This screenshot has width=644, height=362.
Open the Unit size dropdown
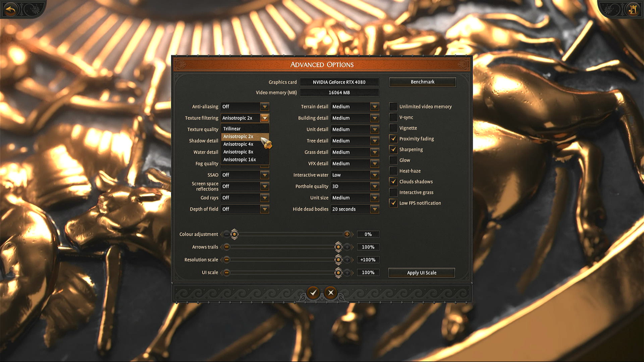tap(355, 198)
